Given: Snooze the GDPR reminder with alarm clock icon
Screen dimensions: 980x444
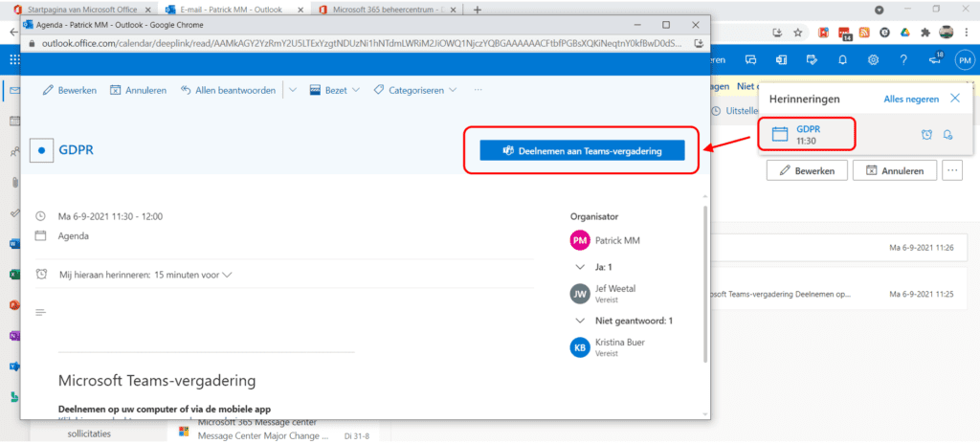Looking at the screenshot, I should (x=926, y=135).
